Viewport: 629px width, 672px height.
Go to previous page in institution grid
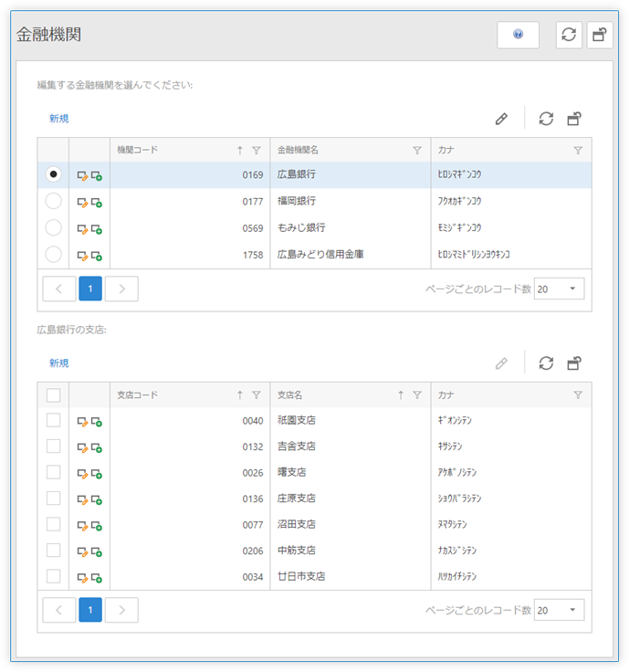59,289
